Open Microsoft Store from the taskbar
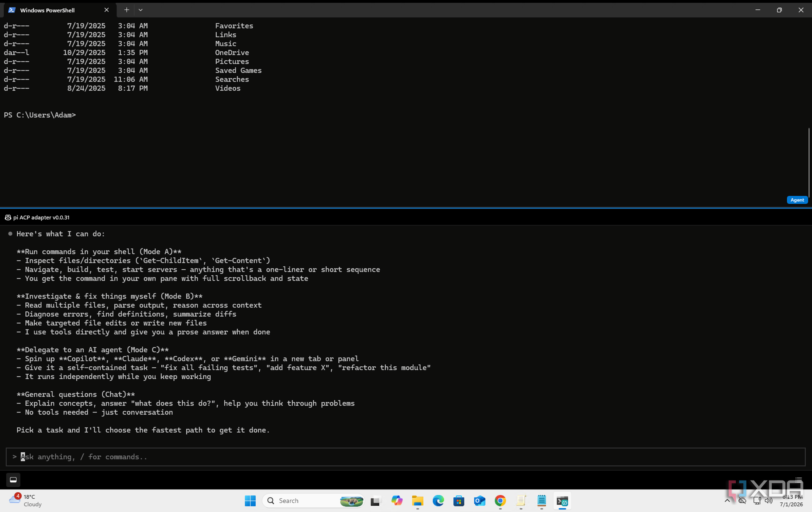The width and height of the screenshot is (812, 512). pyautogui.click(x=459, y=501)
